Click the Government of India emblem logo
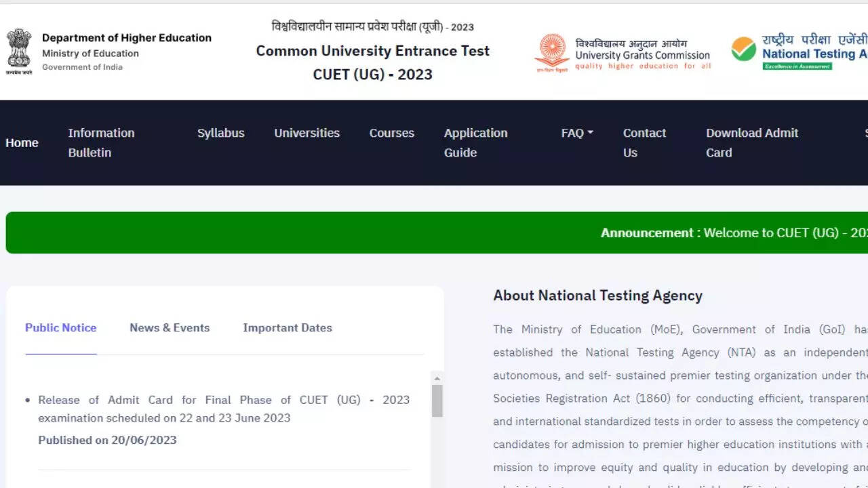The image size is (868, 488). (19, 52)
